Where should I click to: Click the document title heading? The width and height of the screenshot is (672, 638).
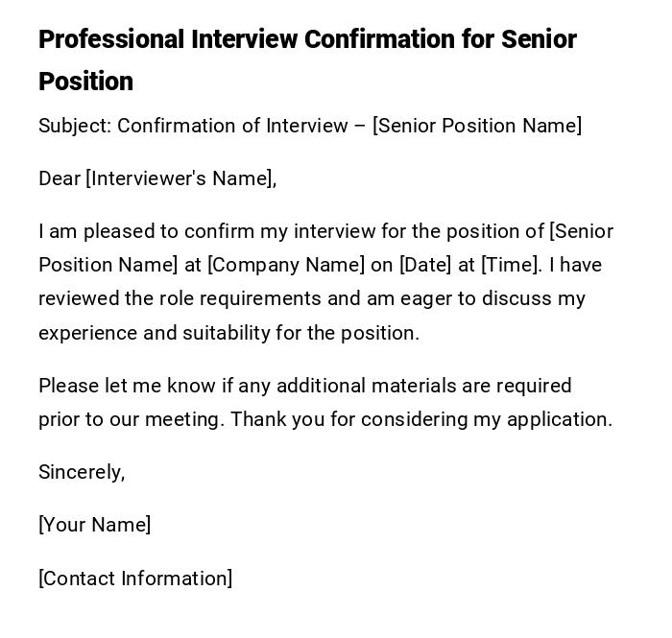click(307, 39)
